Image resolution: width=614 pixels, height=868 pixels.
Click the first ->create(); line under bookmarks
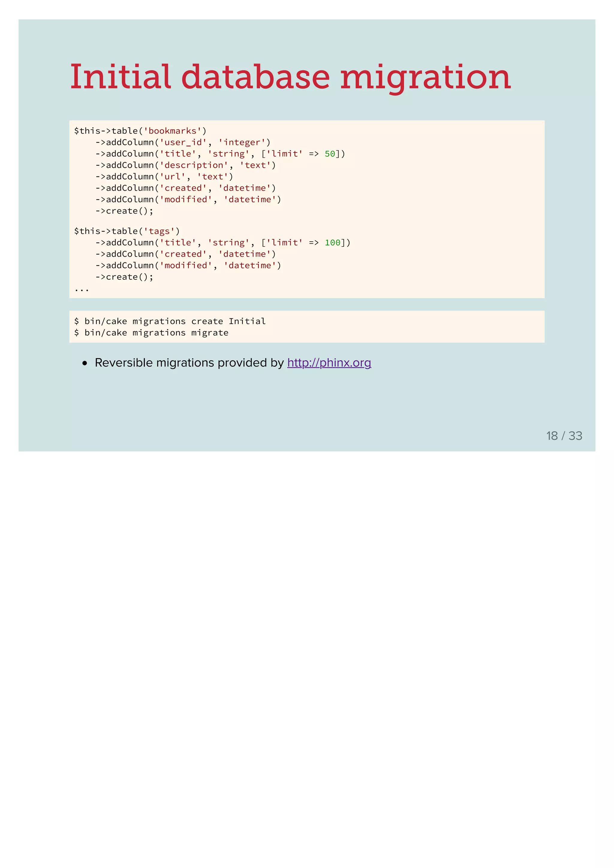124,211
